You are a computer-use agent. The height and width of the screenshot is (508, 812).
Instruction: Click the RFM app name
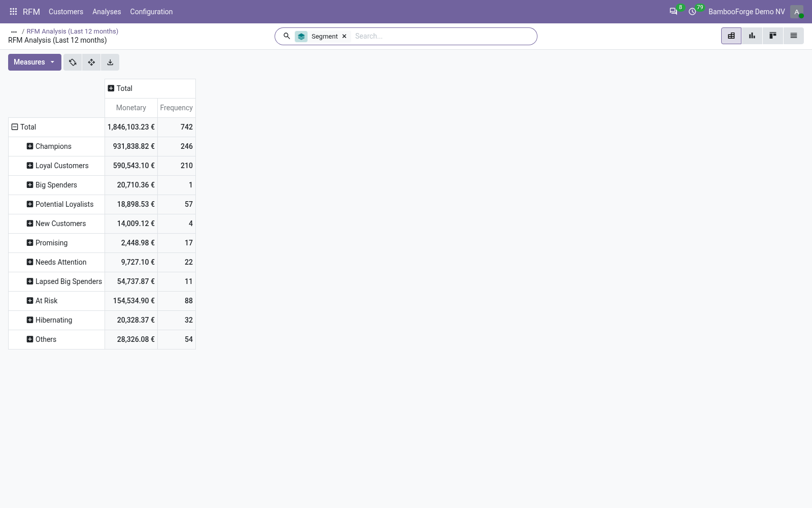(x=31, y=12)
